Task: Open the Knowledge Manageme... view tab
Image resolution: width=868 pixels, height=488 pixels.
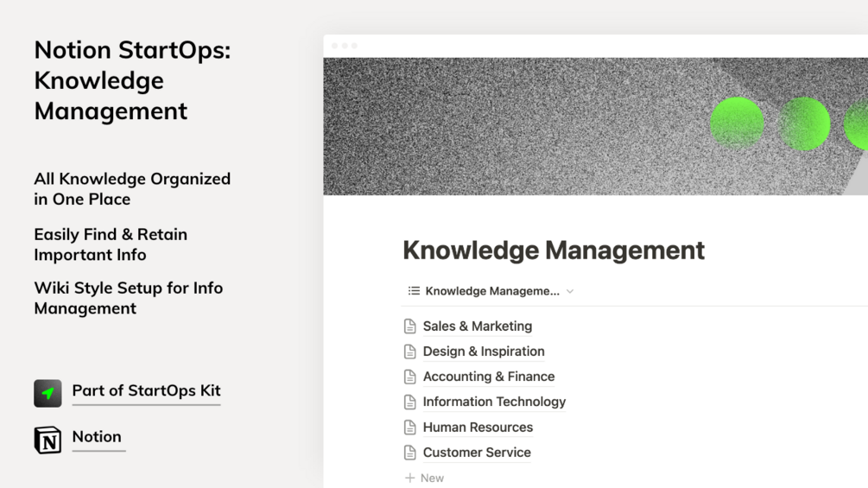Action: pyautogui.click(x=492, y=291)
